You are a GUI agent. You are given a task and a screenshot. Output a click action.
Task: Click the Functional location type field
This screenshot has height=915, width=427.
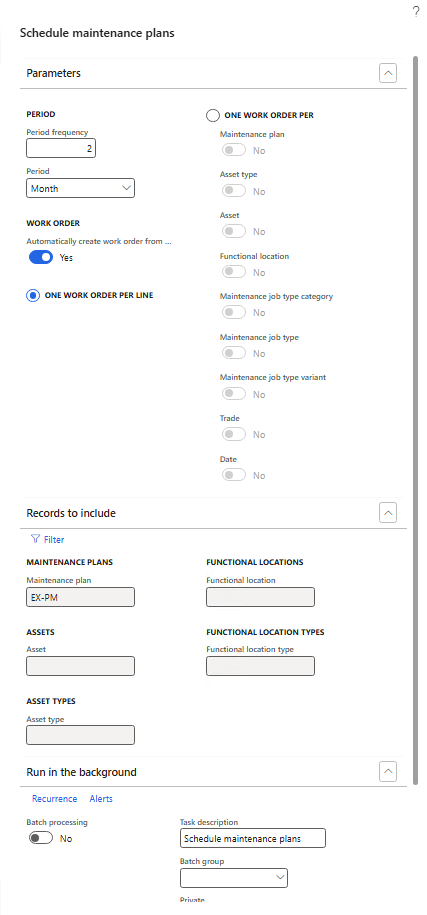click(261, 666)
